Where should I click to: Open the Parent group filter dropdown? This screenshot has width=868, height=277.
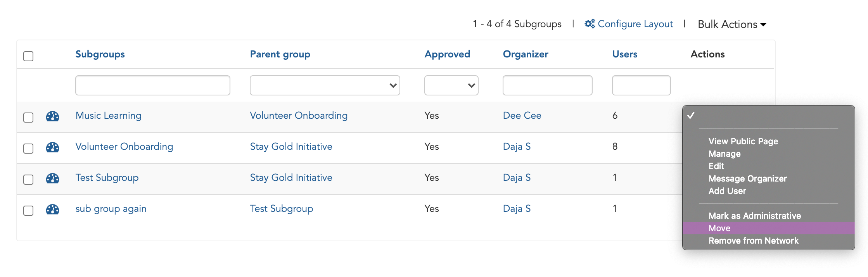coord(325,85)
